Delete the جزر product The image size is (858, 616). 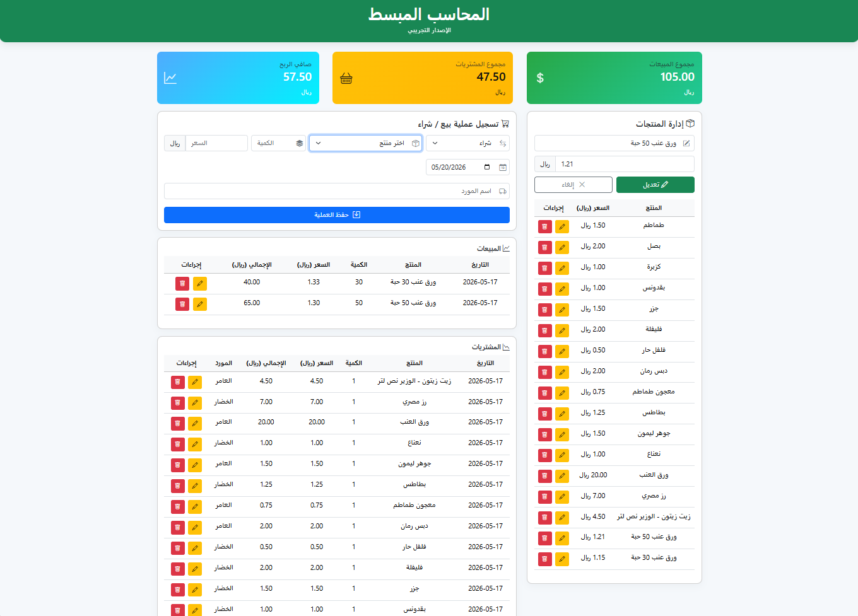(545, 310)
